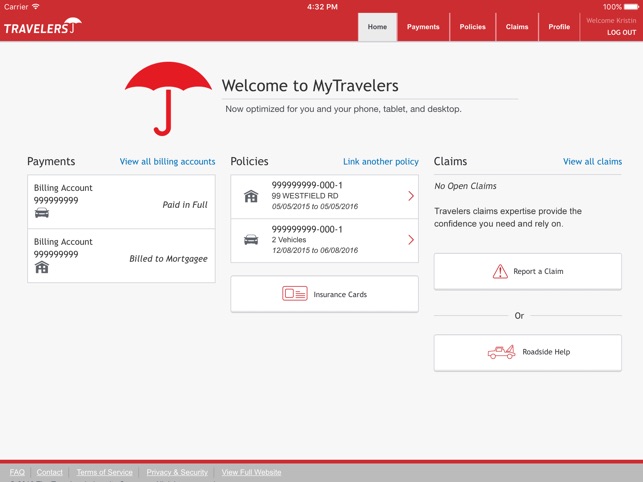This screenshot has width=643, height=482.
Task: Click Link another policy link
Action: point(381,162)
